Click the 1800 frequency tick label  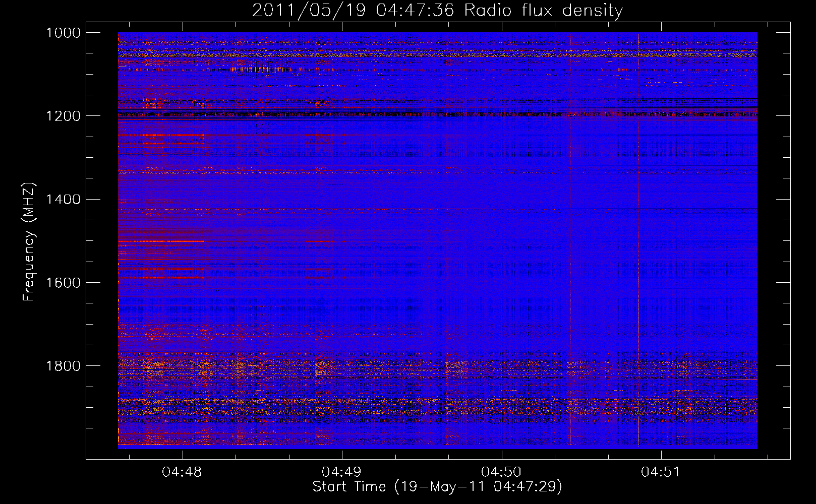pyautogui.click(x=64, y=365)
